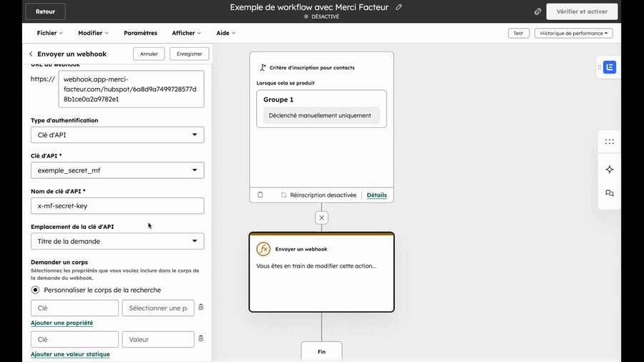Click the Clé field in property row
The width and height of the screenshot is (644, 362).
pos(74,308)
